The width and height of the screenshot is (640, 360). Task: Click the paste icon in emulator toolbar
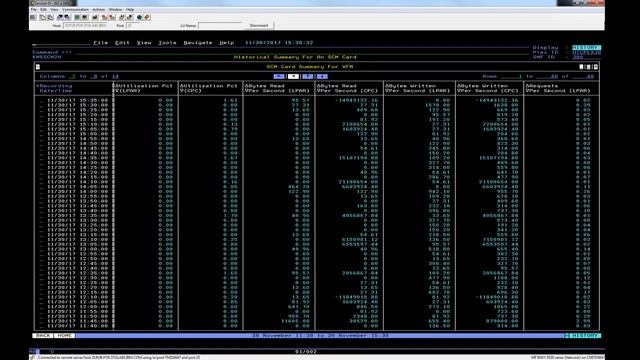coord(51,17)
